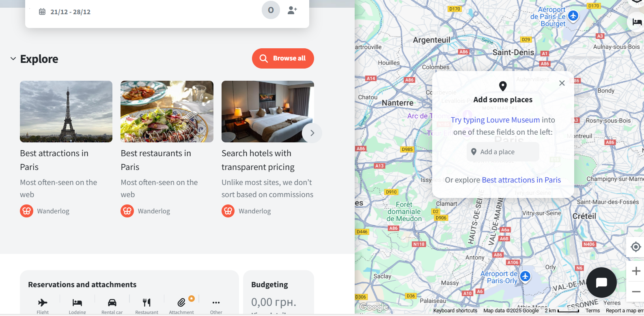Follow the Best attractions in Paris link

pyautogui.click(x=521, y=180)
